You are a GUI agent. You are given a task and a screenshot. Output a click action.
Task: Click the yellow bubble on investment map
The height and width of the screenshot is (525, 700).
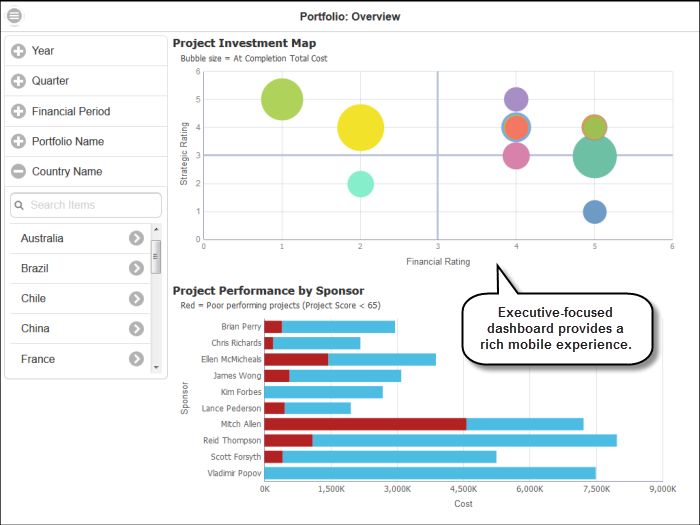tap(360, 127)
